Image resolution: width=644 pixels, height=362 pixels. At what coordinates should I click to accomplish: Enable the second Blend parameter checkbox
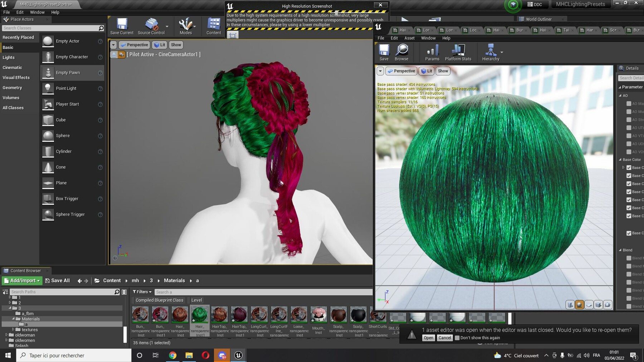629,266
